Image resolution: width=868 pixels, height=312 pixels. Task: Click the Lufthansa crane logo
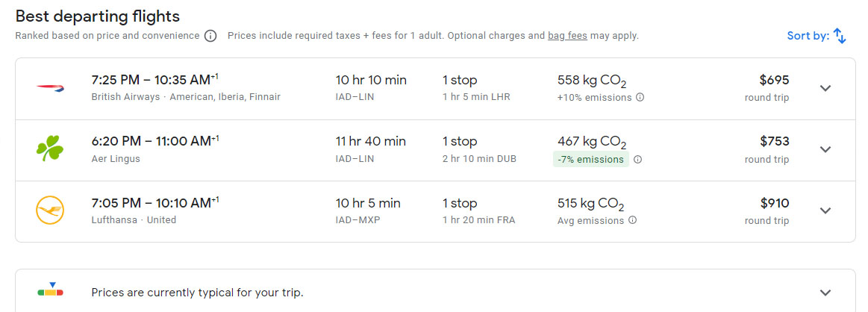(x=51, y=210)
